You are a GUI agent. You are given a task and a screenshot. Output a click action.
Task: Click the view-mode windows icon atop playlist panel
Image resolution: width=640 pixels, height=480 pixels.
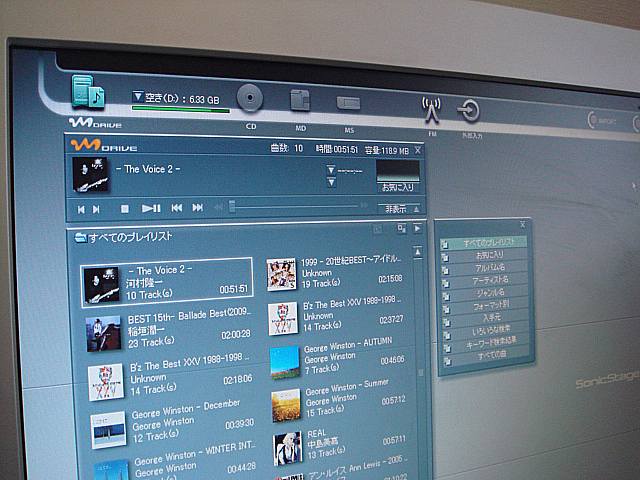click(x=402, y=229)
